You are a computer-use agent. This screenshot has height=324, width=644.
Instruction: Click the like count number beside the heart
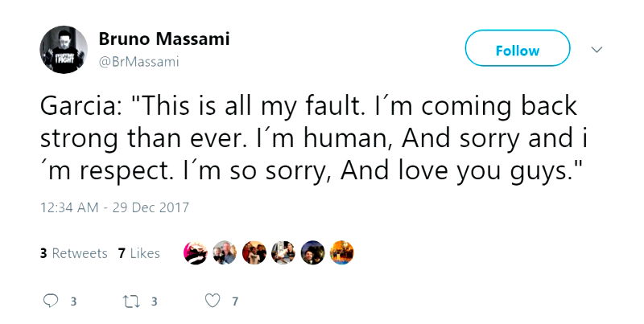pos(234,302)
